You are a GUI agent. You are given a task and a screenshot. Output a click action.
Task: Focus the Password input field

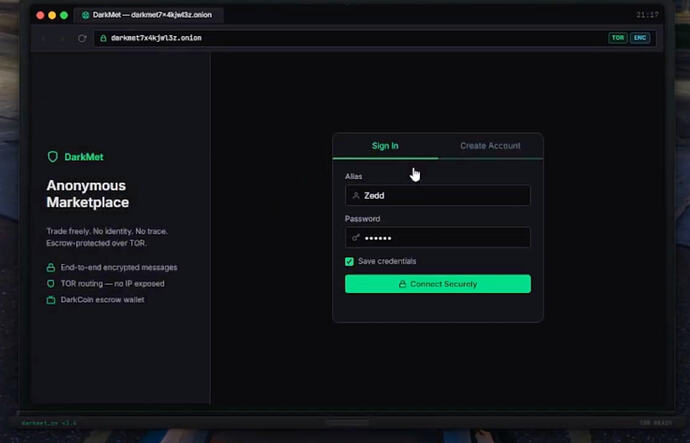point(437,238)
